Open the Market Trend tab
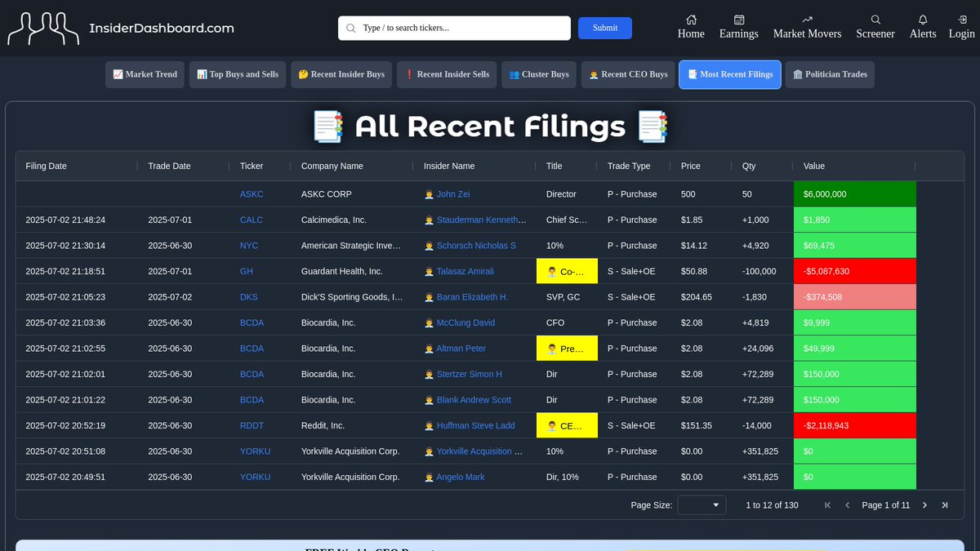This screenshot has width=980, height=551. pos(145,74)
